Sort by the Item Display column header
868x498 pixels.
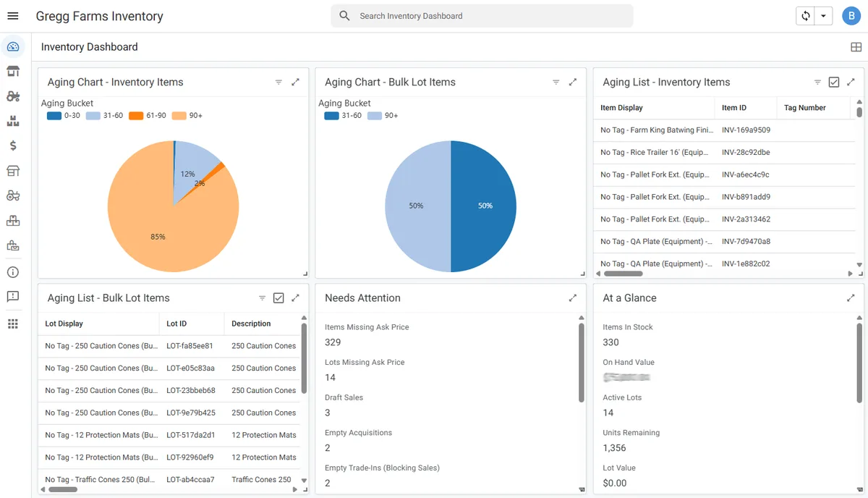point(621,108)
